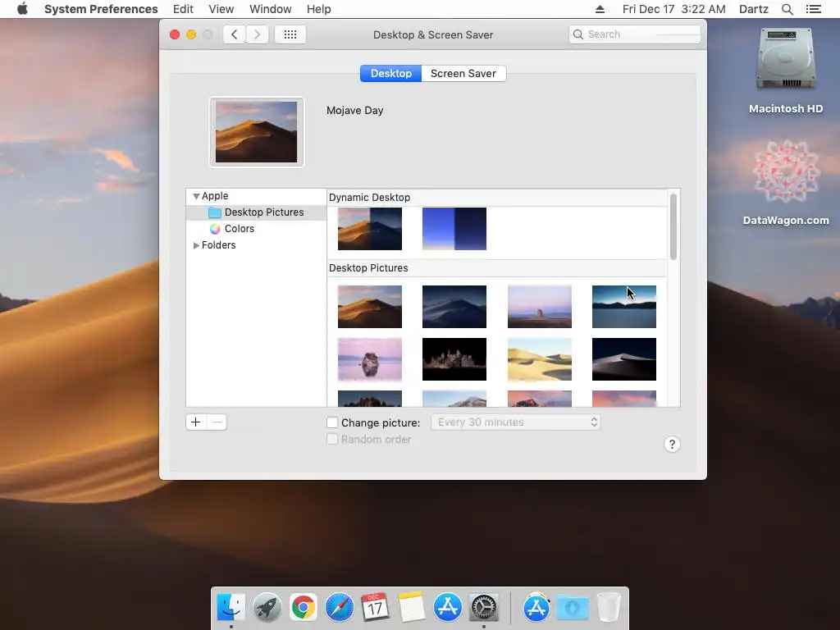840x630 pixels.
Task: Click System Preferences gear in Dock
Action: [x=484, y=608]
